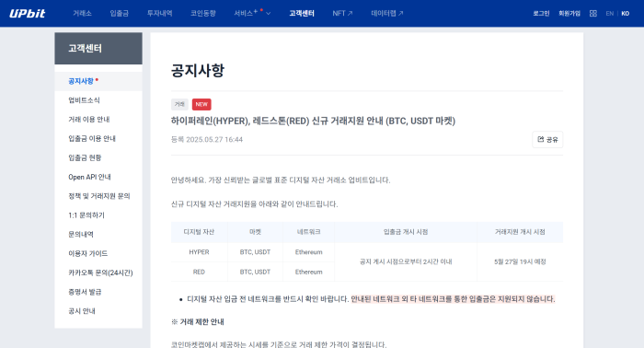644x348 pixels.
Task: Open Open API 안내 in the sidebar
Action: (x=98, y=177)
